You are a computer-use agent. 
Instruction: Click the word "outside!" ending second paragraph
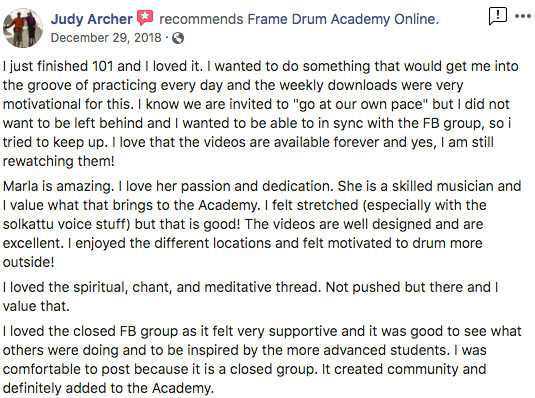coord(28,262)
